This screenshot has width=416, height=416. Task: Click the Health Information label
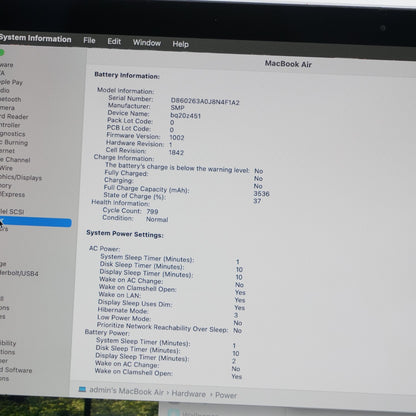(x=120, y=203)
